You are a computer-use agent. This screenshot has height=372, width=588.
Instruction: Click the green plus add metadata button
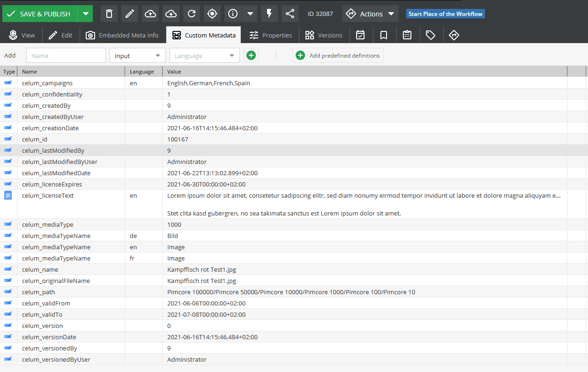pyautogui.click(x=251, y=56)
